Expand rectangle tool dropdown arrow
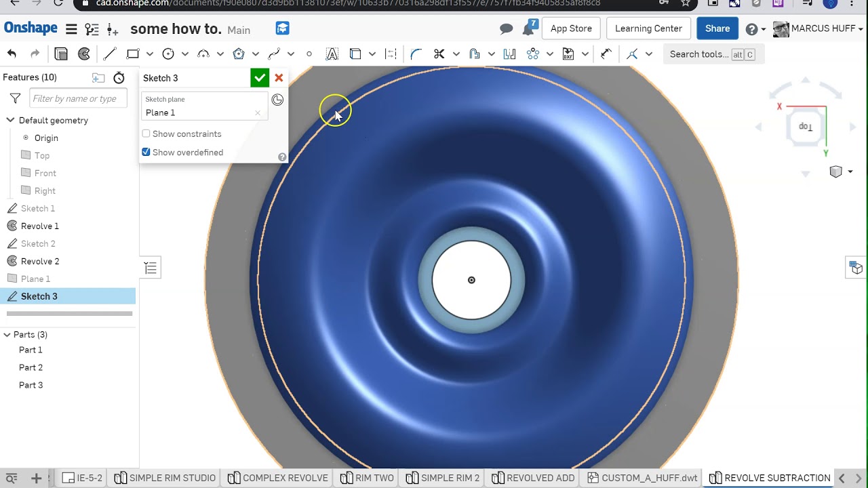 tap(149, 54)
